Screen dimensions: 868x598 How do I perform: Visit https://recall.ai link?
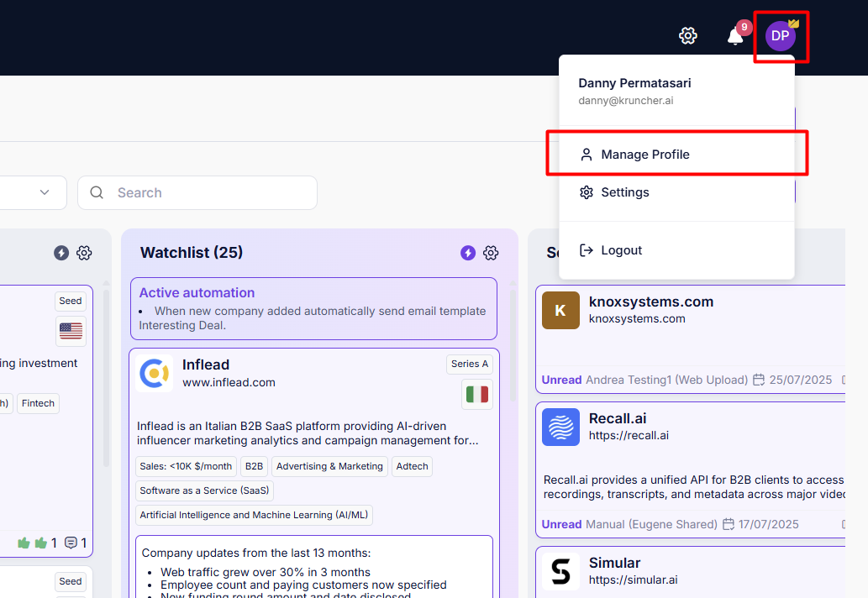[629, 435]
